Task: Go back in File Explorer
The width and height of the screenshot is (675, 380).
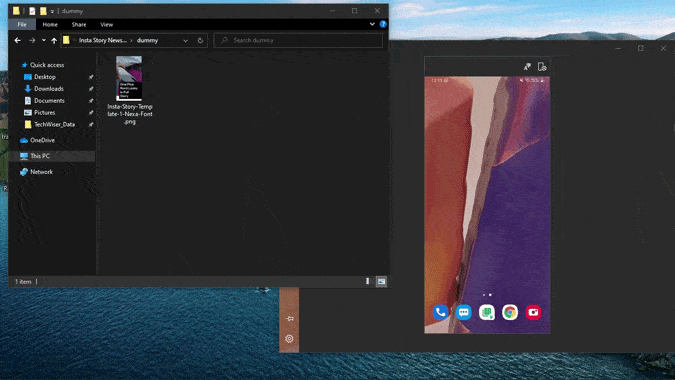Action: 18,40
